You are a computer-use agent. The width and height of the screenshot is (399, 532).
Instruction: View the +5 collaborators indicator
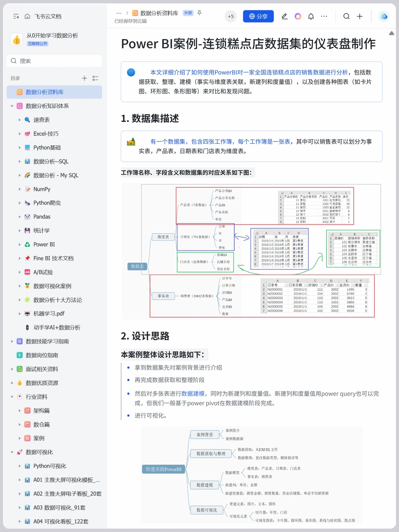pyautogui.click(x=231, y=16)
